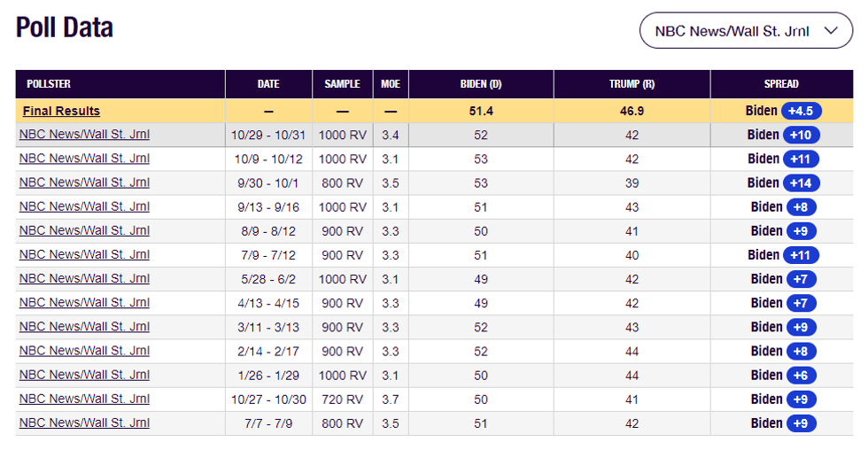Open the 7/7 - 7/9 NBC News poll link
Image resolution: width=868 pixels, height=450 pixels.
point(84,423)
